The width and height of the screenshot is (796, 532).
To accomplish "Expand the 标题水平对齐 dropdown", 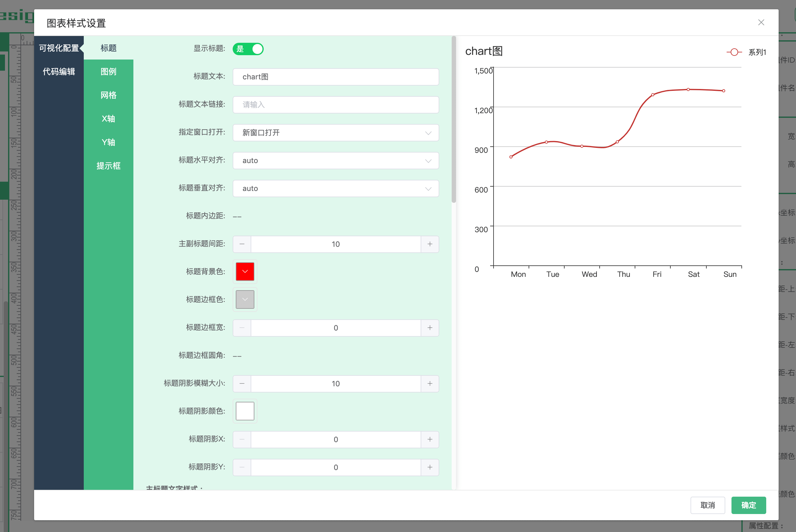I will click(335, 161).
